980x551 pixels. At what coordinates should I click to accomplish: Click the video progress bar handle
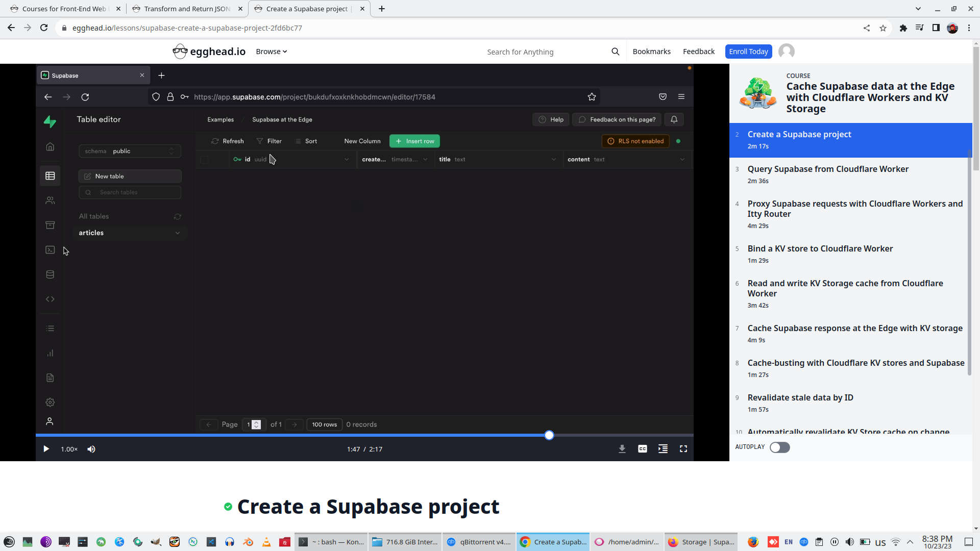pyautogui.click(x=549, y=435)
